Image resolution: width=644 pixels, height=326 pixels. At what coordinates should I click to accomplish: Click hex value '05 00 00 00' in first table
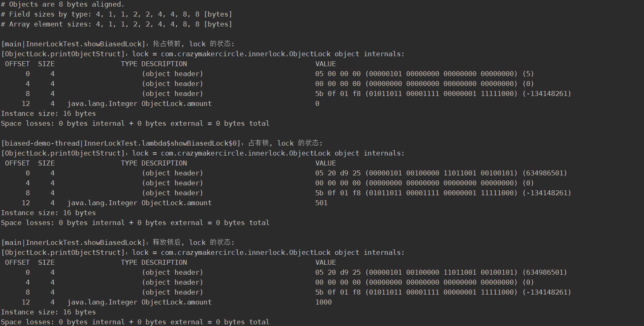pyautogui.click(x=338, y=74)
